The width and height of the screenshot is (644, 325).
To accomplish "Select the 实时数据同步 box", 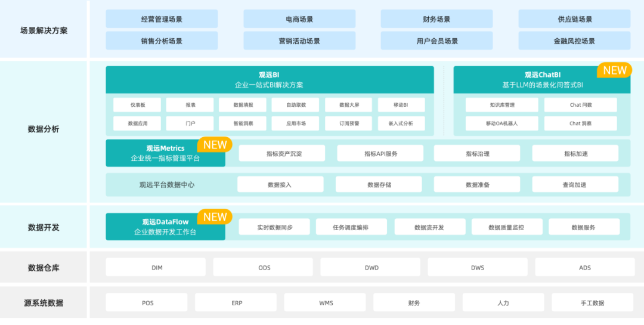I will pos(274,227).
